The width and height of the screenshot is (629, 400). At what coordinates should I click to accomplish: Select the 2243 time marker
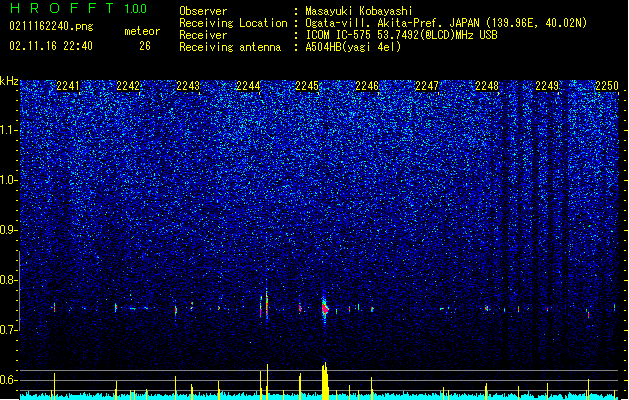188,86
